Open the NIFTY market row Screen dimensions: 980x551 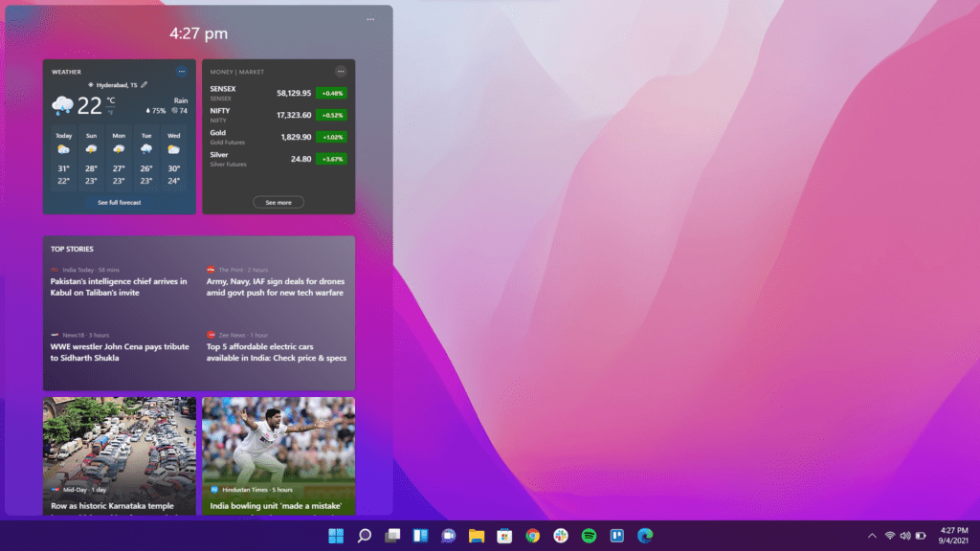[x=278, y=115]
